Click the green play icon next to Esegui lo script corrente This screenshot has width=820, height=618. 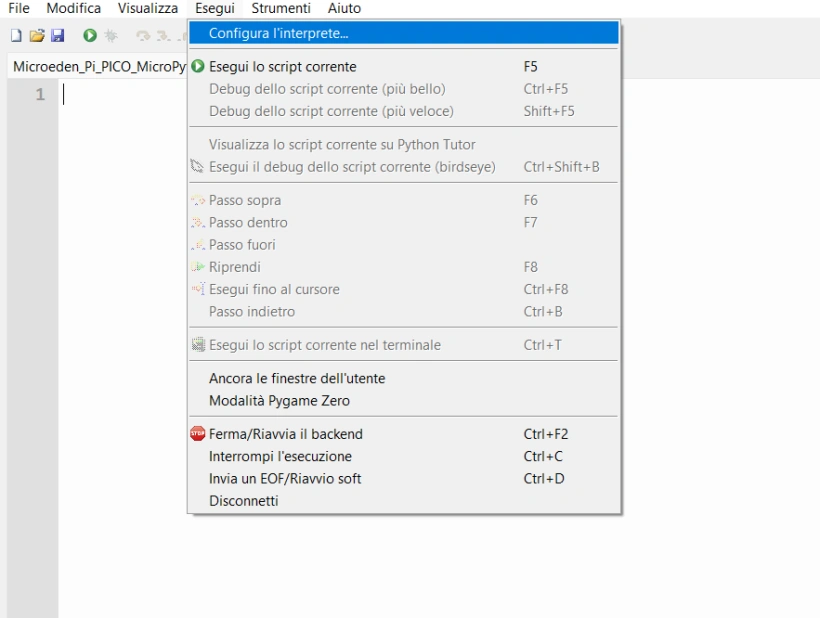(198, 66)
